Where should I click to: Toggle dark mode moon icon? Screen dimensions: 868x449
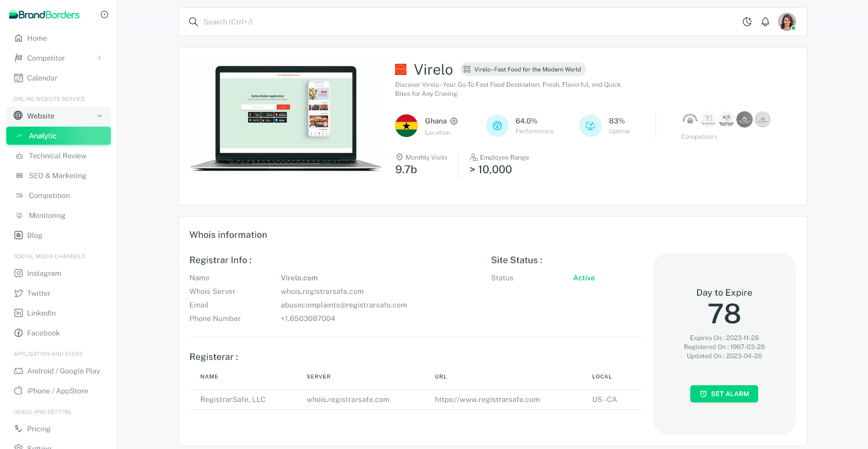pyautogui.click(x=747, y=22)
